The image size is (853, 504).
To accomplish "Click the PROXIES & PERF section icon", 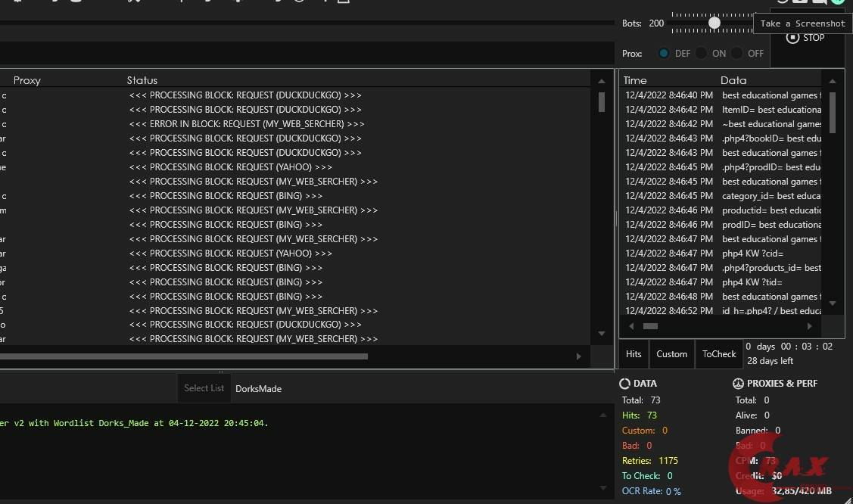I will (x=739, y=384).
